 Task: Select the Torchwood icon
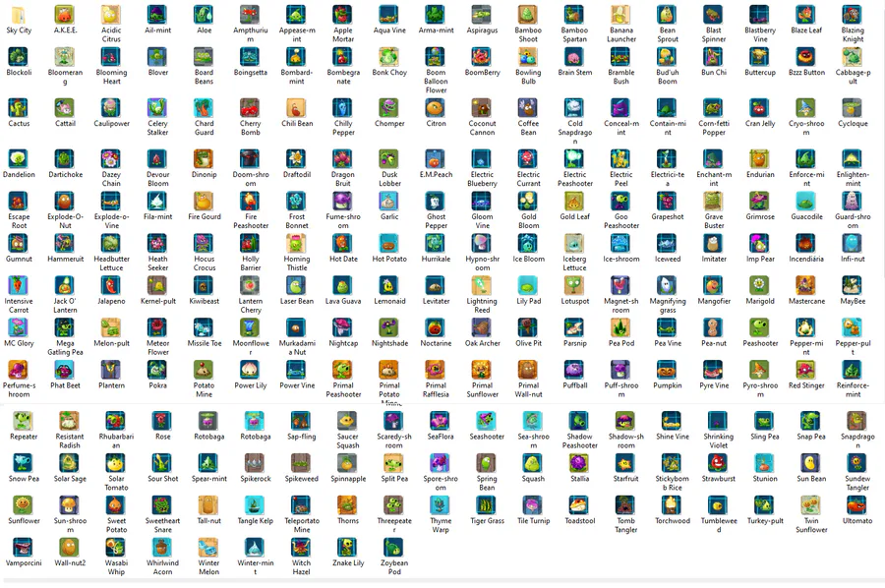(672, 505)
